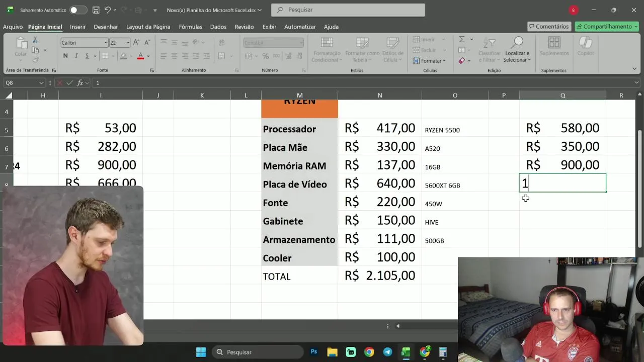Image resolution: width=644 pixels, height=362 pixels.
Task: Switch to the Exibir tab
Action: [269, 27]
